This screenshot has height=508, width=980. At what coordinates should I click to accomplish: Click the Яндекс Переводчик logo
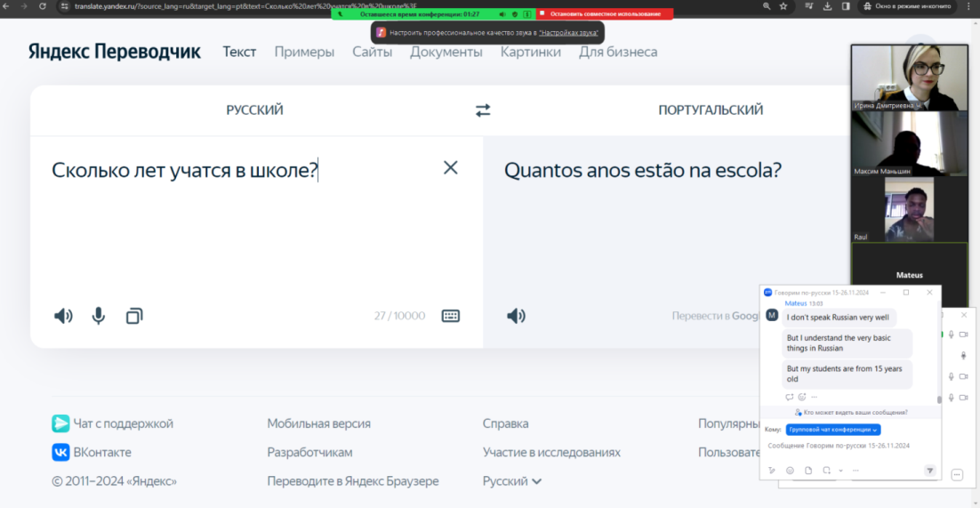pos(115,52)
